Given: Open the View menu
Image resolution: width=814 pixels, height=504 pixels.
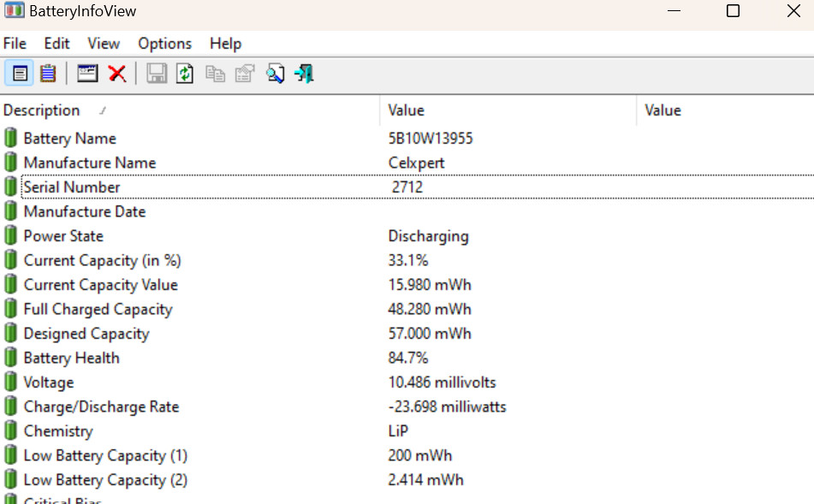Looking at the screenshot, I should 104,44.
